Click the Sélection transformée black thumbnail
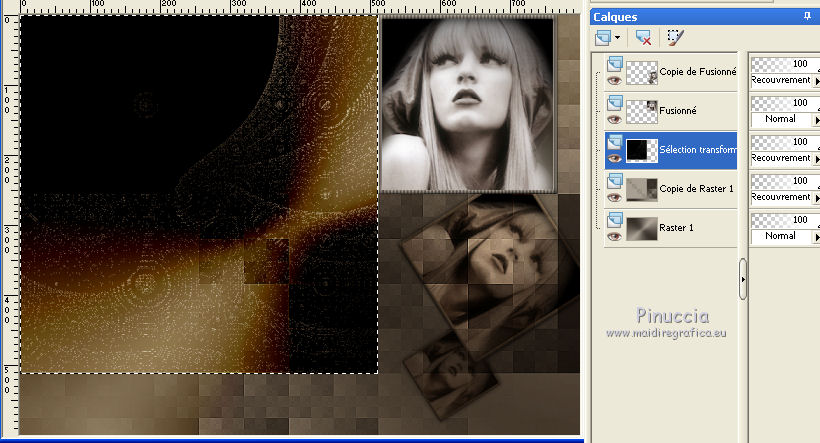820x443 pixels. click(642, 151)
